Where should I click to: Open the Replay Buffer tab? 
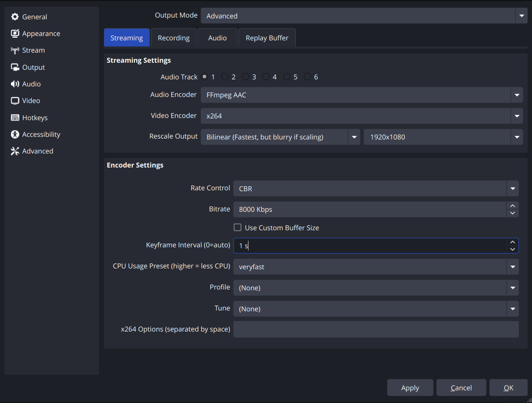tap(267, 38)
